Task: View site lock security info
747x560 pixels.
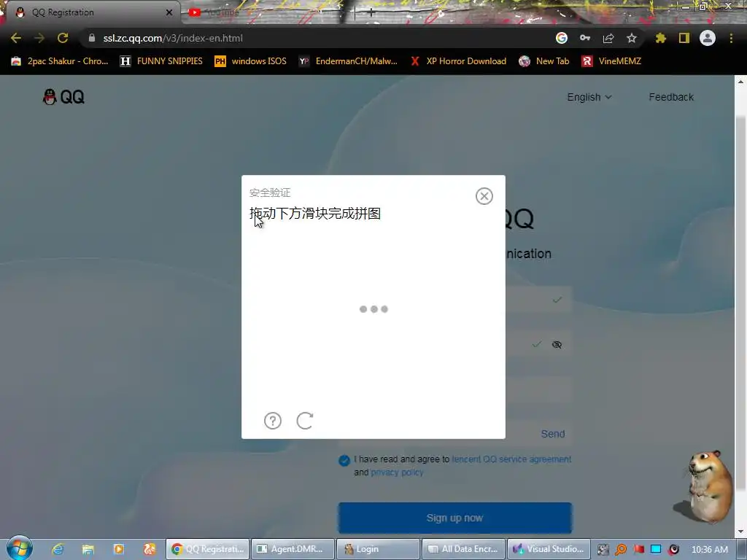Action: coord(92,38)
